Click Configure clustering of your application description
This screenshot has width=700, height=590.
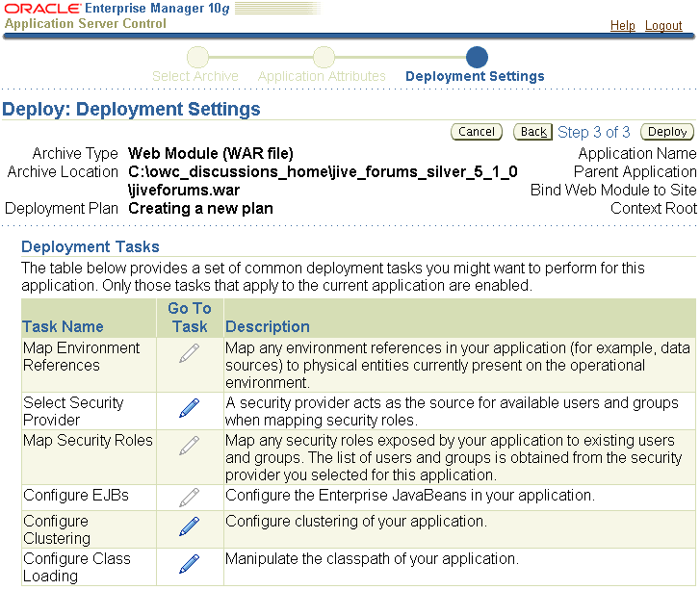(356, 522)
